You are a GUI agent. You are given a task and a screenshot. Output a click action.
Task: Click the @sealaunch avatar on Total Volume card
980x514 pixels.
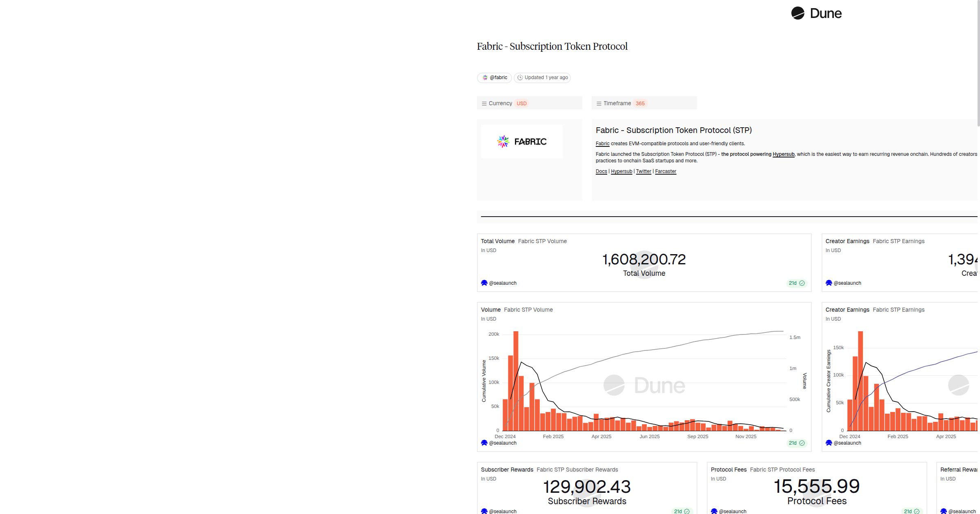pos(484,283)
